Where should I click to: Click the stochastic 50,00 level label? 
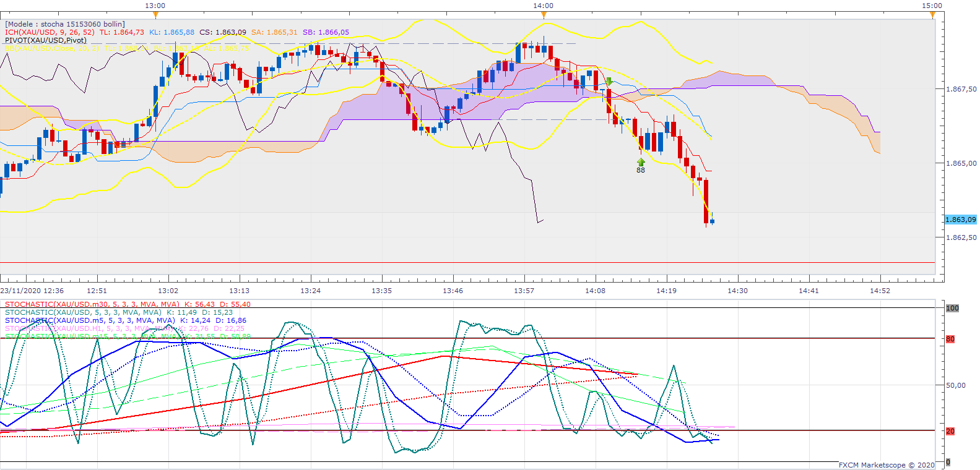coord(956,385)
